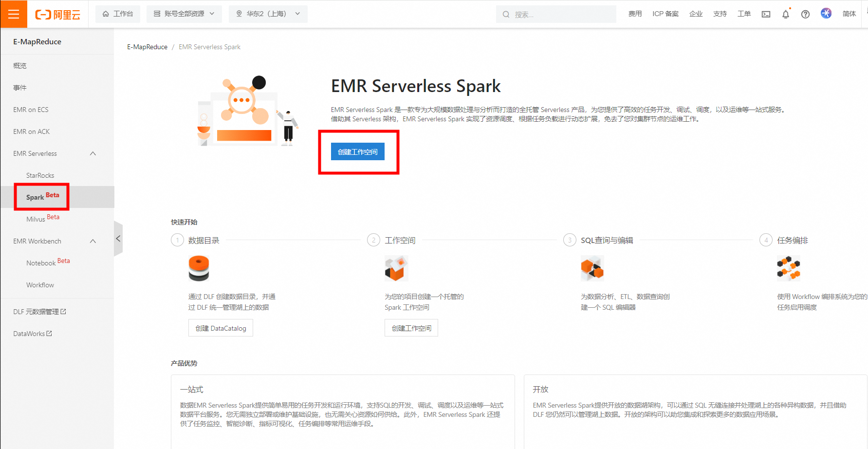Click inside the search input field
The image size is (868, 449).
pos(555,14)
